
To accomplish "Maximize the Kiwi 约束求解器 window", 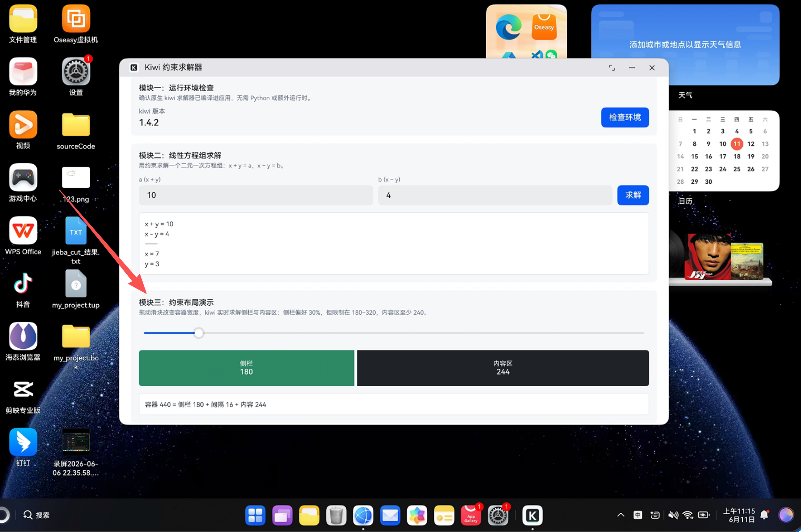I will (612, 68).
